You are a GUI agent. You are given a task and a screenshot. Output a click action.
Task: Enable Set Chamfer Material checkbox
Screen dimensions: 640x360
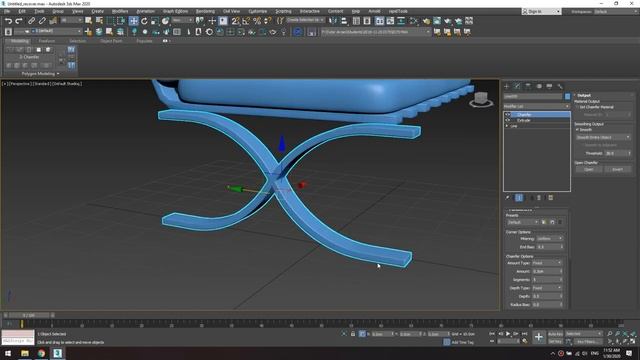tap(577, 107)
